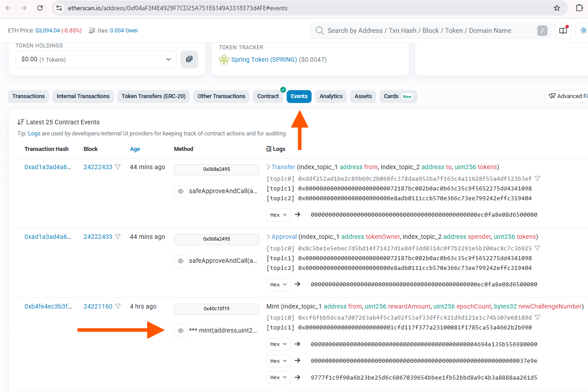Open the Token Holdings $0.00 dropdown
This screenshot has height=392, width=588.
(96, 59)
